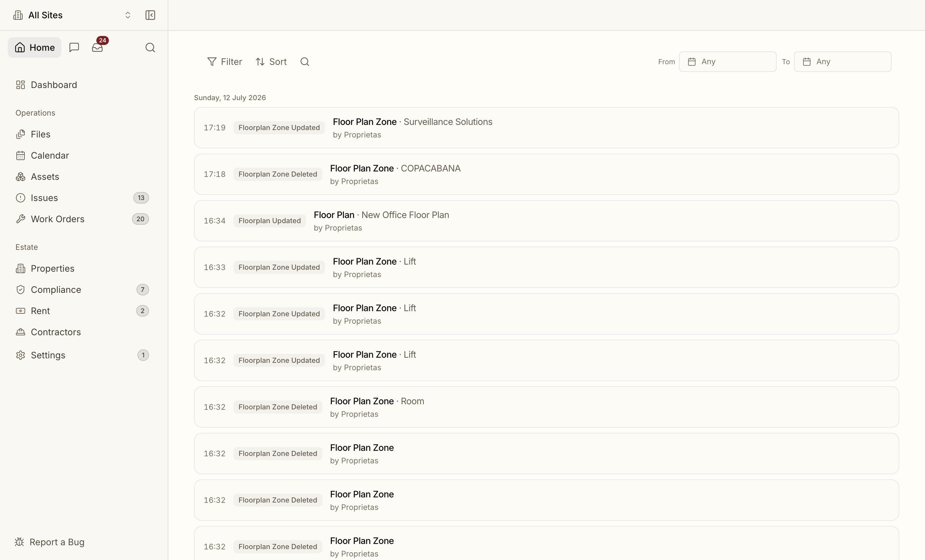Click the Issues alert circle icon
Image resolution: width=925 pixels, height=560 pixels.
coord(21,198)
